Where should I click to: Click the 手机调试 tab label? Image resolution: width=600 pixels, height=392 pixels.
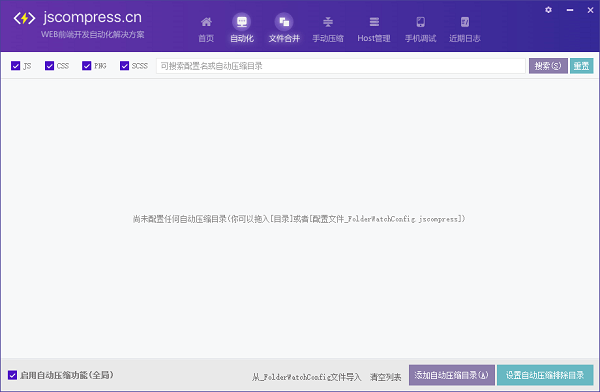[x=421, y=38]
